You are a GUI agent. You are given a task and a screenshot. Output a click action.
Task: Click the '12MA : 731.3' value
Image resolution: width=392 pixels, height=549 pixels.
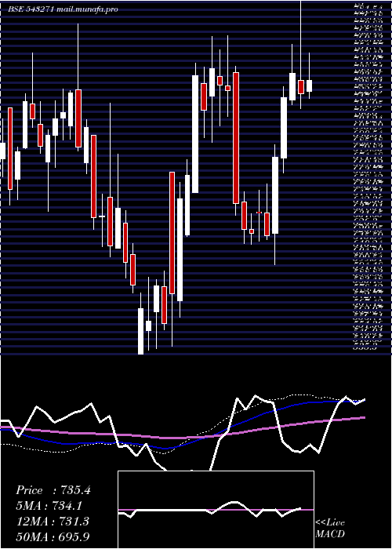(x=53, y=521)
